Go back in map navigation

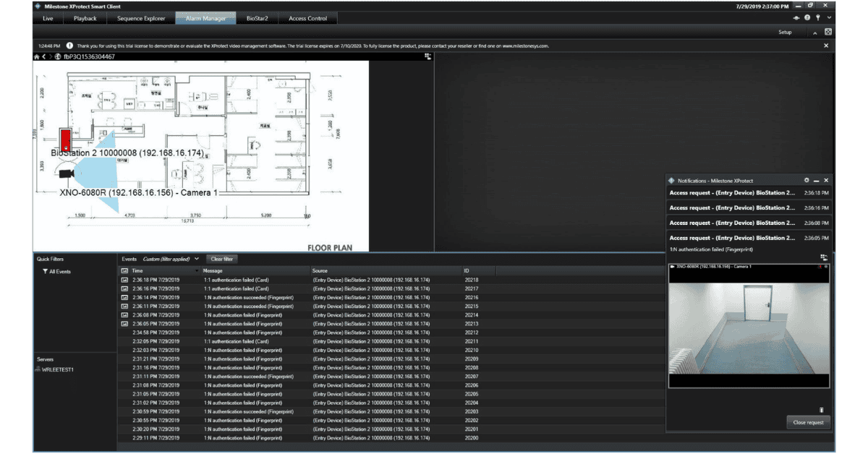tap(43, 56)
